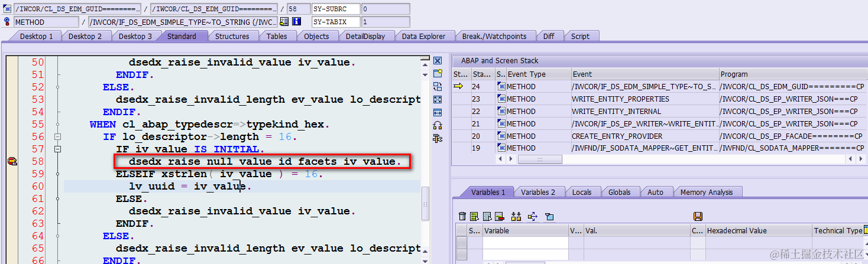Open the Objects tab
The width and height of the screenshot is (868, 264).
[x=316, y=36]
